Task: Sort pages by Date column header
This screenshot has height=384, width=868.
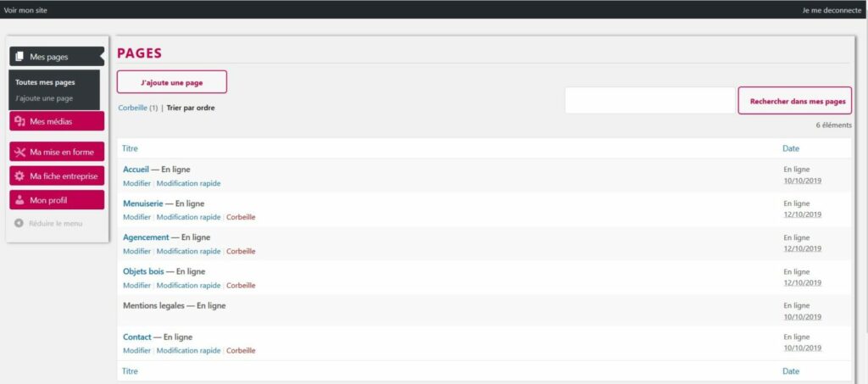Action: (790, 148)
